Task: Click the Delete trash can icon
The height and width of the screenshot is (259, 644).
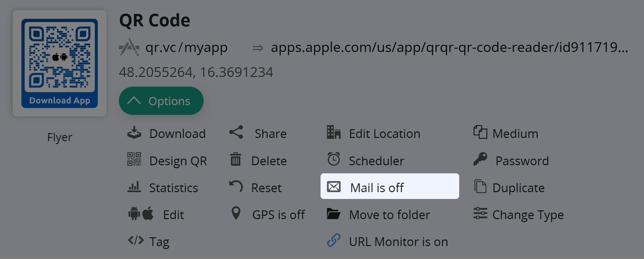Action: [x=235, y=160]
